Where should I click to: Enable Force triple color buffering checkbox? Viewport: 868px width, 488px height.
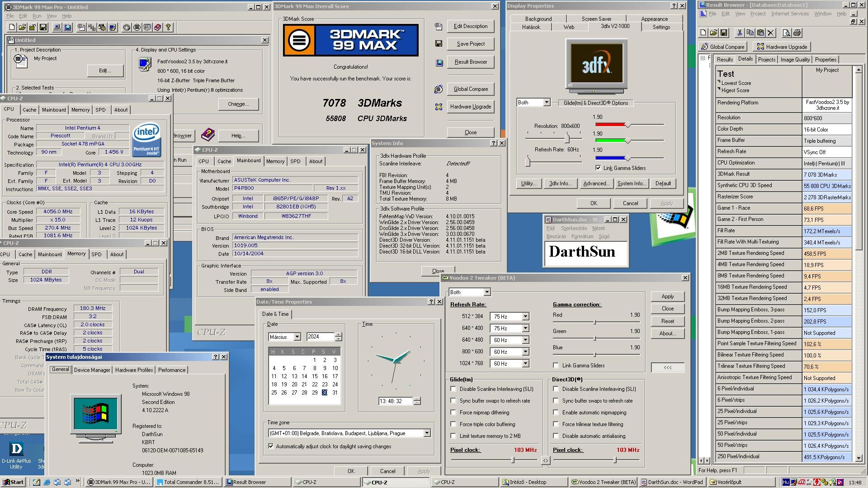[453, 424]
